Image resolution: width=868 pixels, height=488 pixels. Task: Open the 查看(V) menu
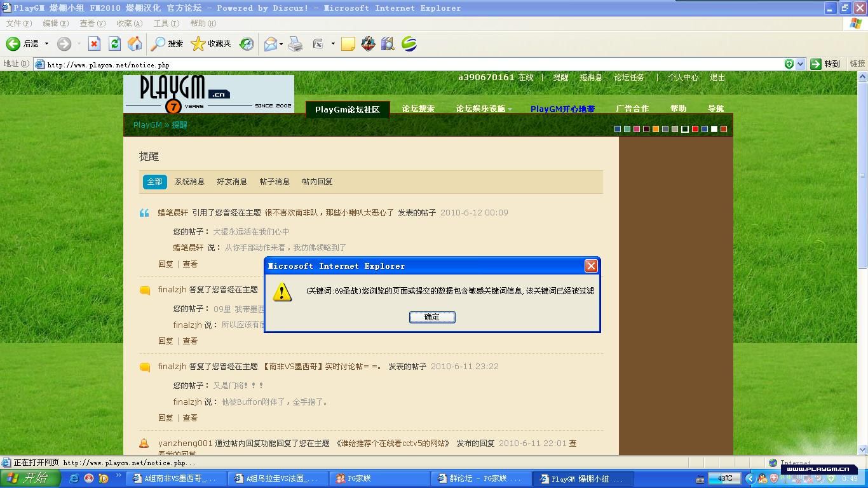tap(92, 24)
